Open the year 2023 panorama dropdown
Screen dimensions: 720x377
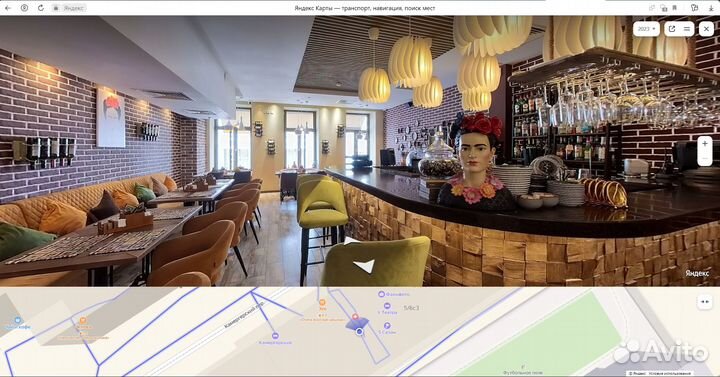click(646, 29)
